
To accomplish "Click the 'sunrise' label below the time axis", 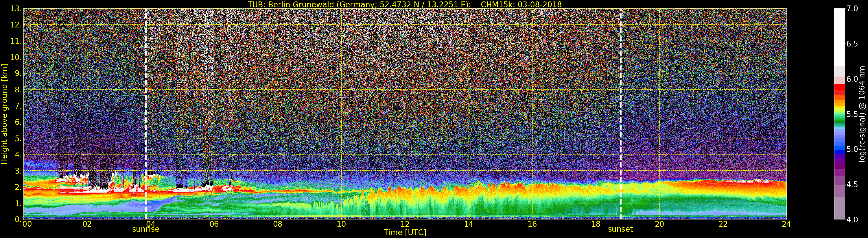I will [x=145, y=229].
